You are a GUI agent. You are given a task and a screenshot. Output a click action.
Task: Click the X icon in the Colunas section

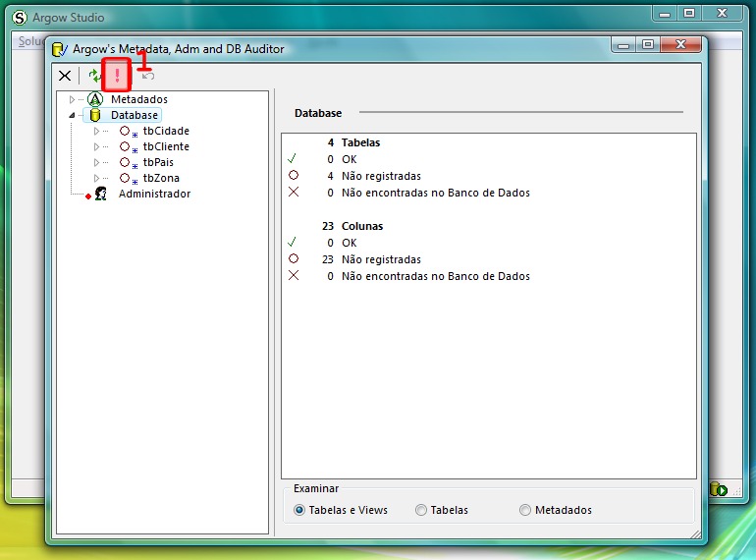(x=294, y=275)
